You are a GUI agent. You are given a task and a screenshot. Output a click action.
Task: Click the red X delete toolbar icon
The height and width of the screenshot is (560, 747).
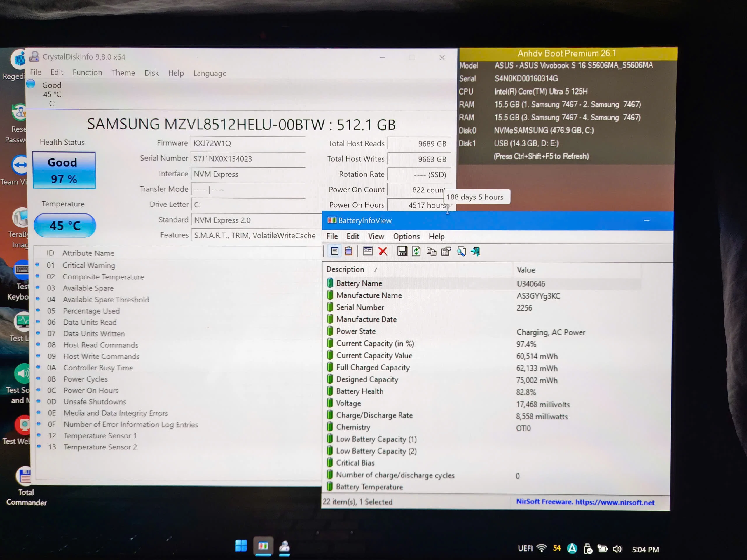[383, 251]
